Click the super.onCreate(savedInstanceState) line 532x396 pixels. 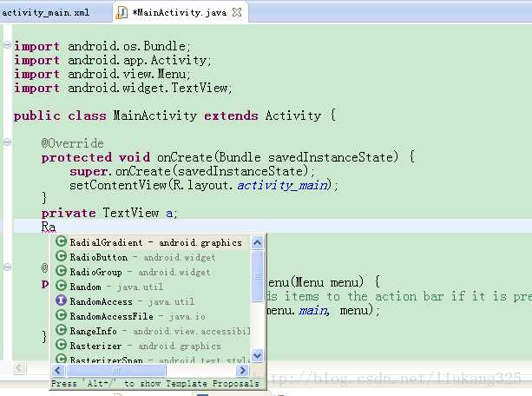193,171
